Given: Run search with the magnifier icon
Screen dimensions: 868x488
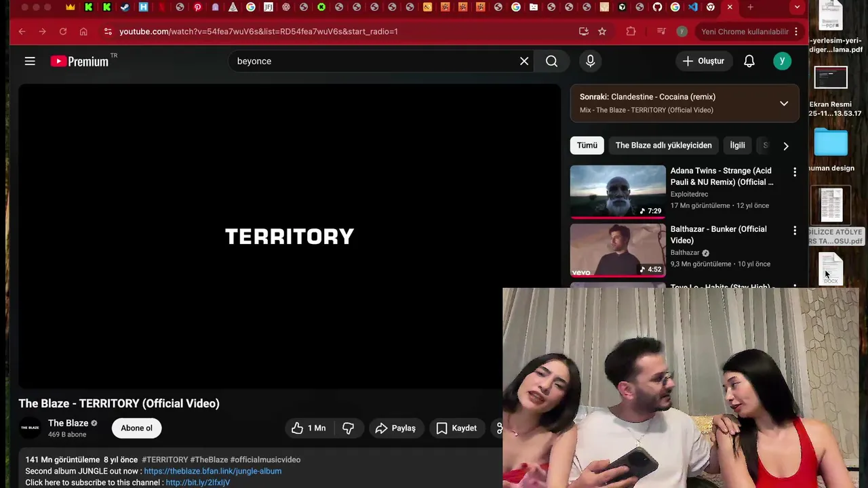Looking at the screenshot, I should point(551,61).
